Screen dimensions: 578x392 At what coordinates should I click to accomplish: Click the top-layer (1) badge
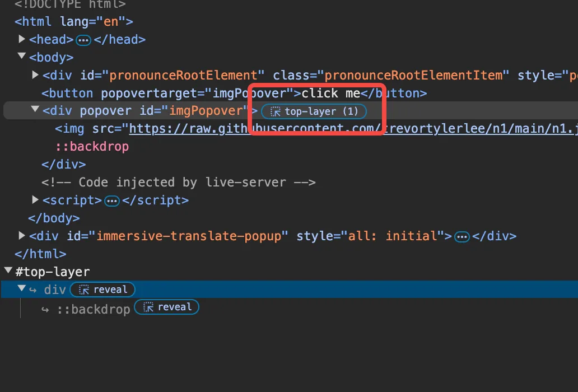coord(314,111)
